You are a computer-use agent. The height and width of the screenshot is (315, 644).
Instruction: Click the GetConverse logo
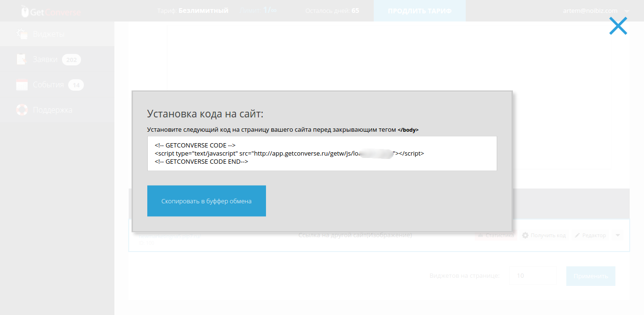(x=51, y=11)
